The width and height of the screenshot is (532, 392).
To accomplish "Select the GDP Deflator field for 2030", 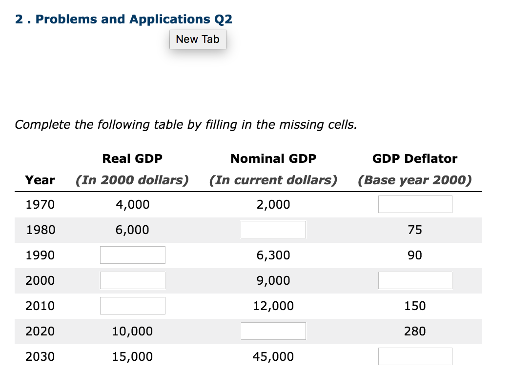I will [415, 356].
